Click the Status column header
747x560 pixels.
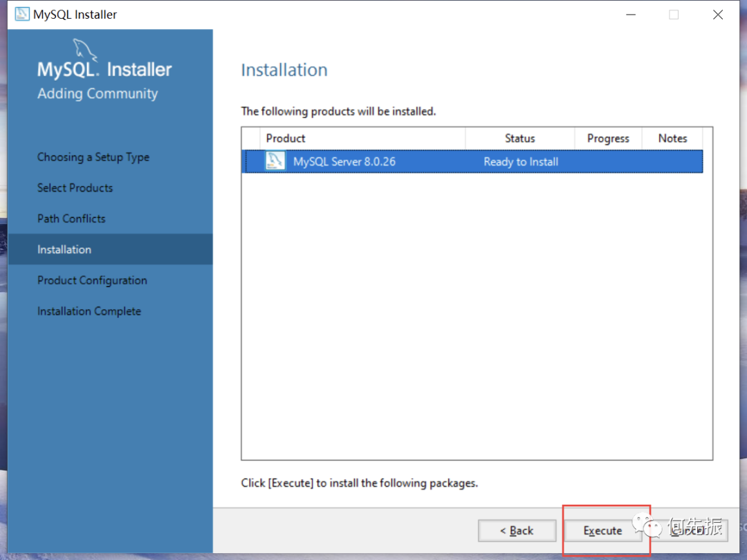point(519,138)
